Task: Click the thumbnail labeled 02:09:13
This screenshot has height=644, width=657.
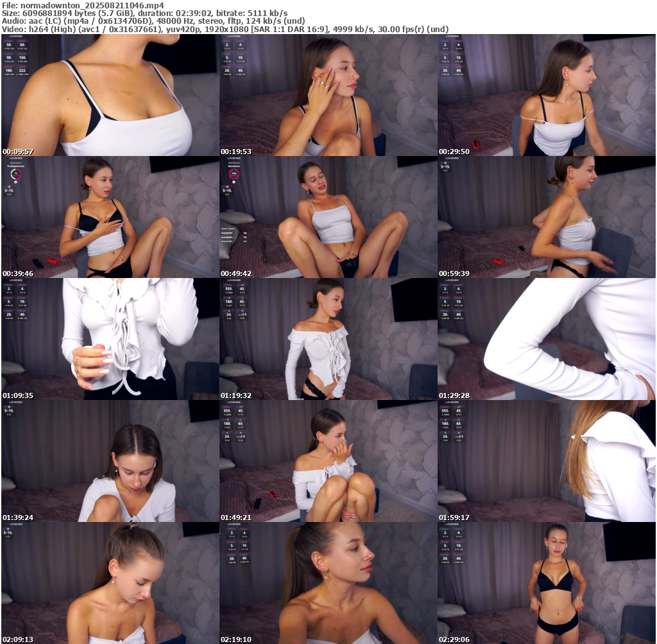Action: [x=110, y=583]
